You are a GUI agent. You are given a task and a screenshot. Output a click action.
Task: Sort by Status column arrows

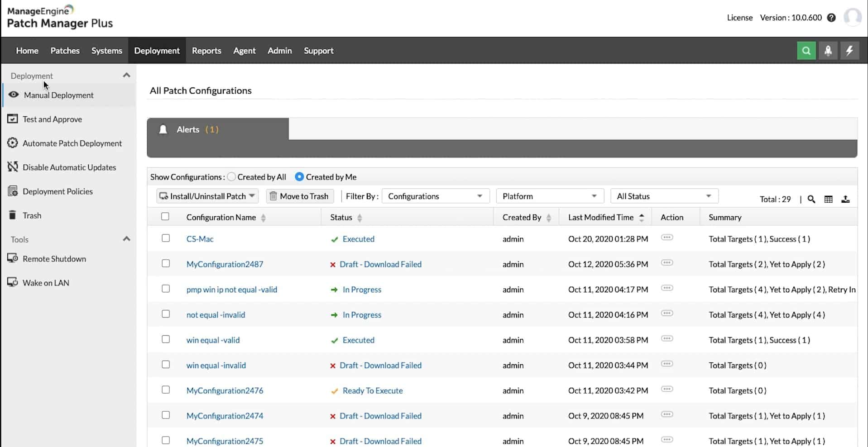click(x=360, y=218)
